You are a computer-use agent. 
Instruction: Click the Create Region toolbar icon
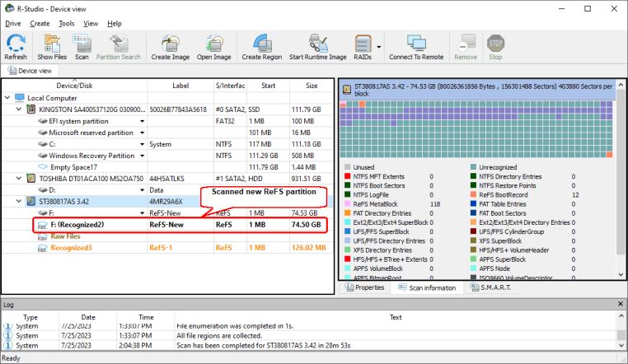coord(261,47)
